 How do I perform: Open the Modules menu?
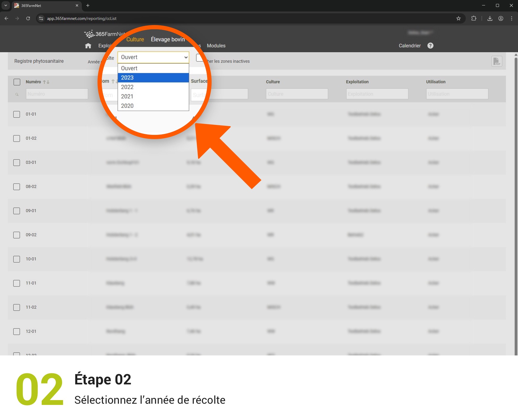point(216,46)
